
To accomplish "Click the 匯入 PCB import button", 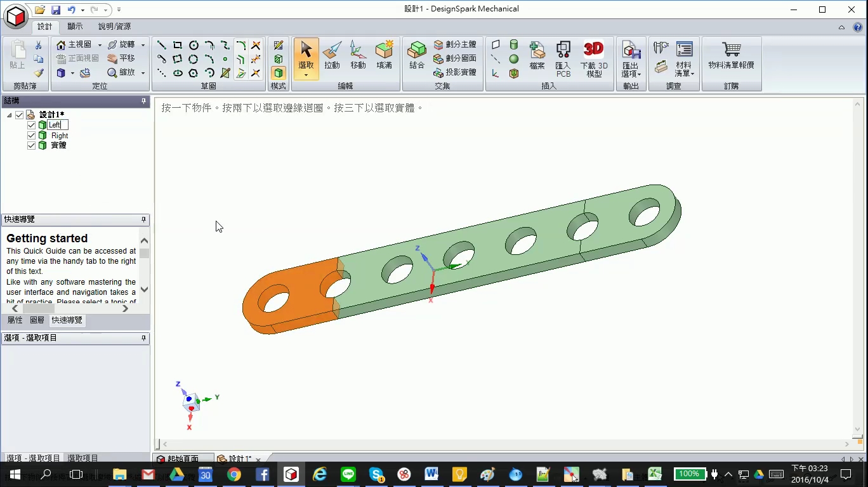I will click(563, 59).
